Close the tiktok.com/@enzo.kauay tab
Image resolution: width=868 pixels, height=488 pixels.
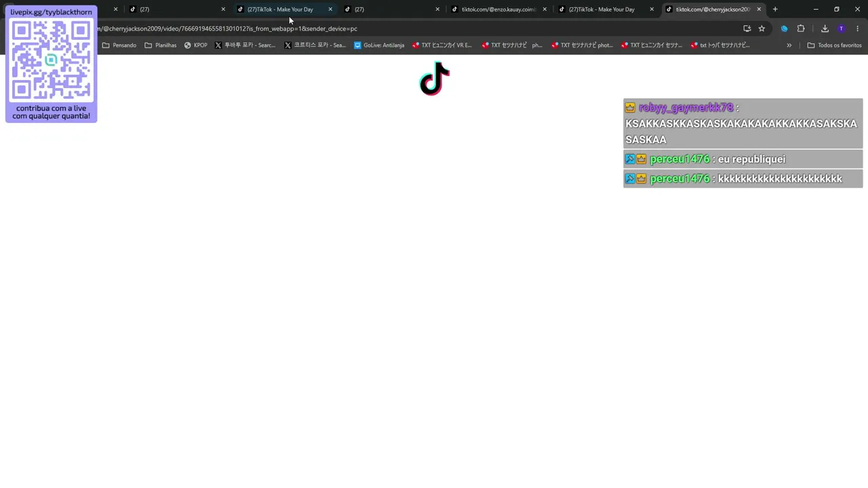coord(545,9)
